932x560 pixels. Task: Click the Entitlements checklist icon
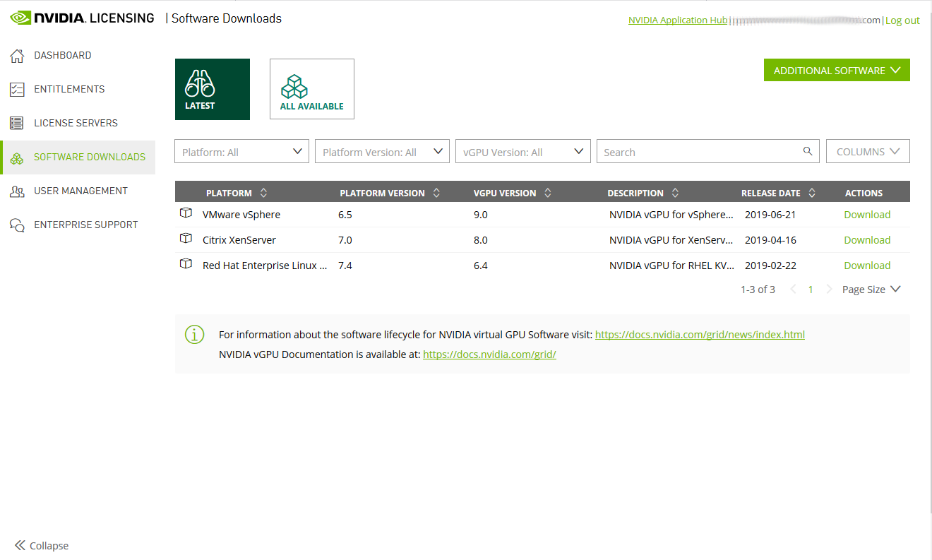pos(17,90)
